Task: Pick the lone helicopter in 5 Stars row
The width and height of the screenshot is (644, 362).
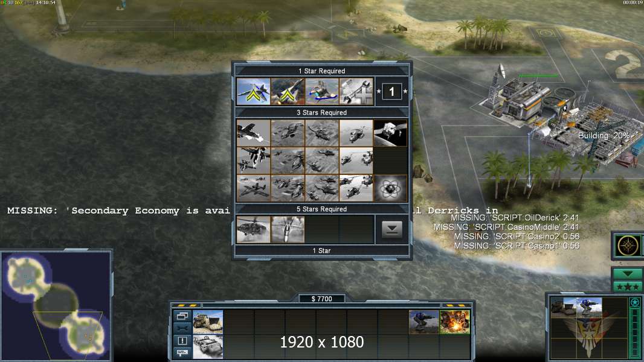Action: 253,229
